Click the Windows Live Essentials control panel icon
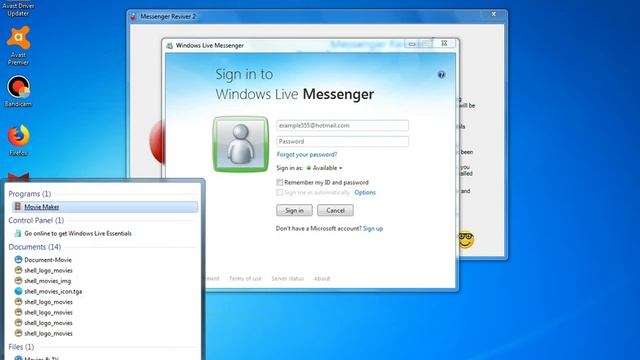The width and height of the screenshot is (640, 360). (x=18, y=233)
